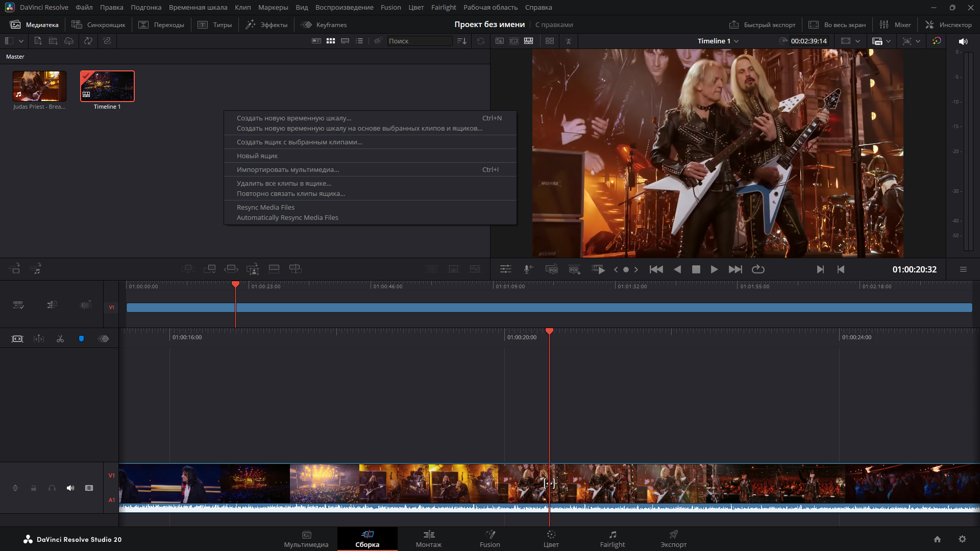Screen dimensions: 980x551
Task: Open the Синхроящик sync bin panel
Action: tap(99, 24)
